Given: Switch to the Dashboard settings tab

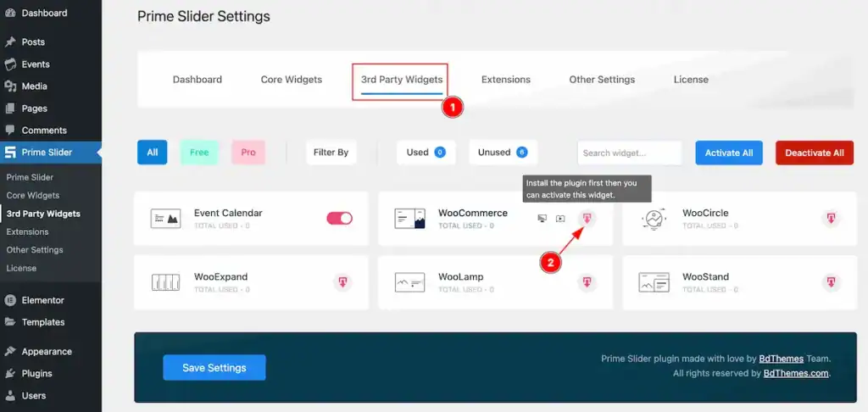Looking at the screenshot, I should click(x=197, y=80).
